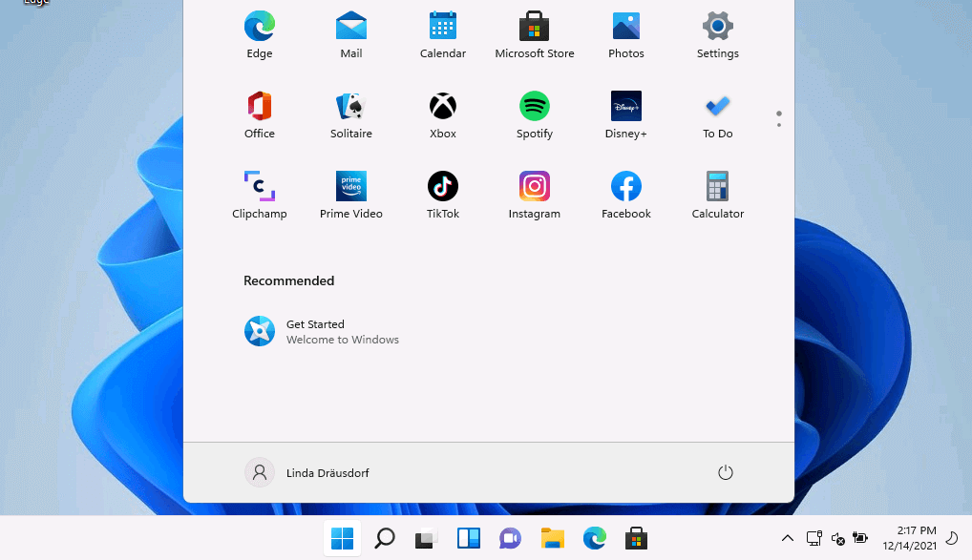
Task: Open the Widgets panel from taskbar
Action: point(468,539)
